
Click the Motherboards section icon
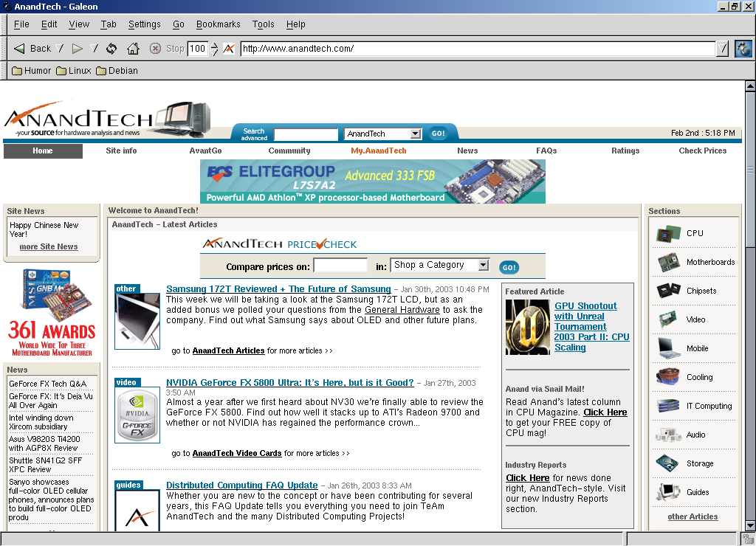click(x=668, y=262)
